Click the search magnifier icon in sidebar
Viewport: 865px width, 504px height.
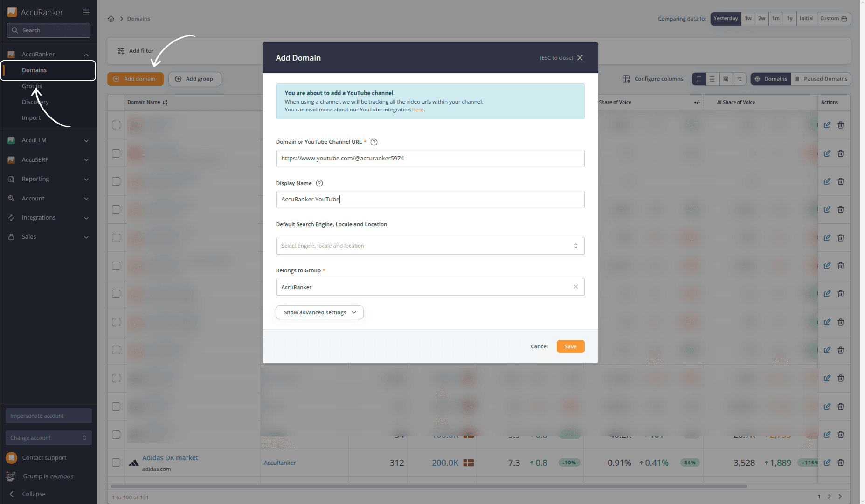click(x=15, y=30)
